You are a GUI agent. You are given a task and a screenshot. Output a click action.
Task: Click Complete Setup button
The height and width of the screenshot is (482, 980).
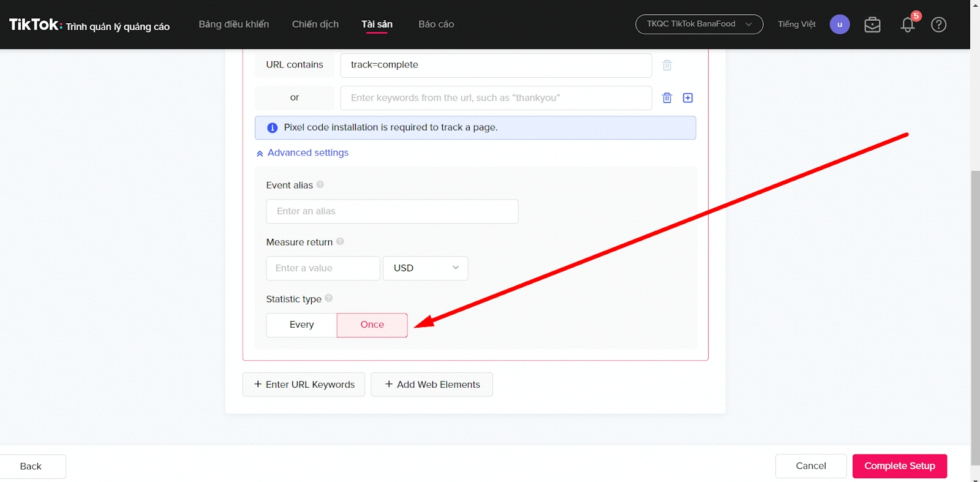[x=900, y=466]
